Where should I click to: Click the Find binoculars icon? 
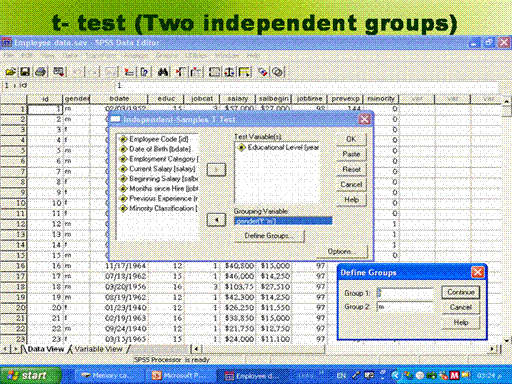tap(163, 72)
